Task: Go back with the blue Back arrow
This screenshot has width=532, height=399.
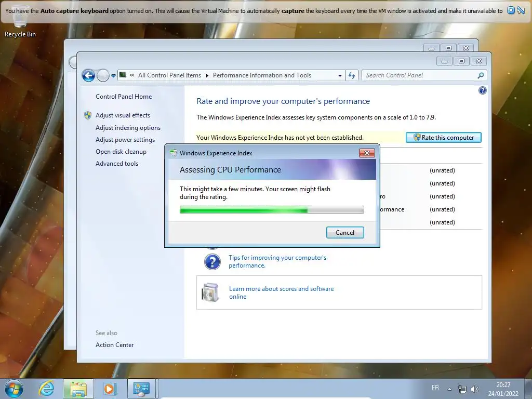Action: 88,75
